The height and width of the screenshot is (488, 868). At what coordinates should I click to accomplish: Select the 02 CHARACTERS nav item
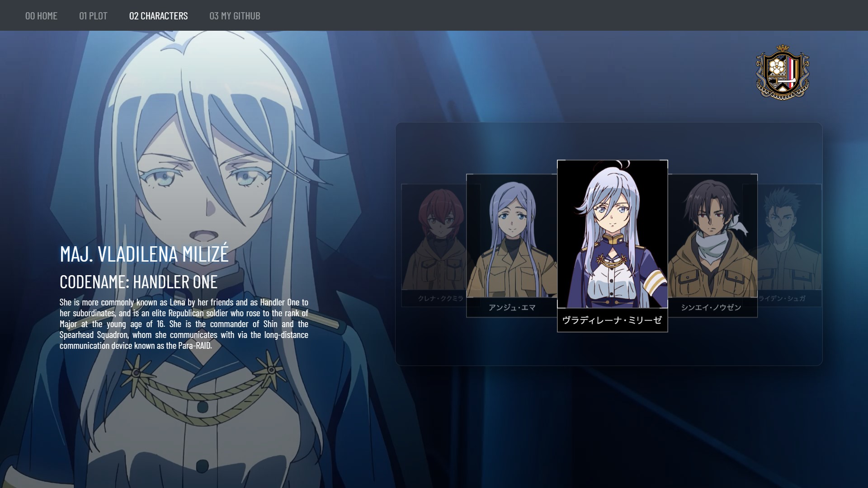tap(158, 16)
